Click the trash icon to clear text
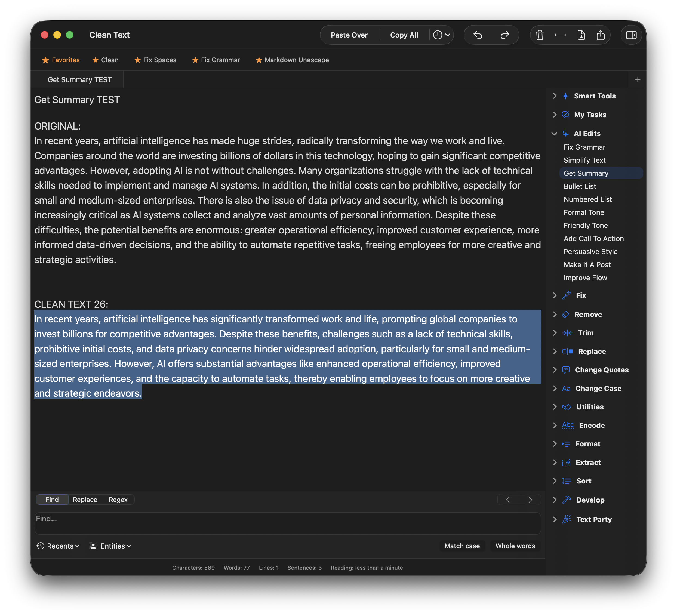 pos(540,35)
